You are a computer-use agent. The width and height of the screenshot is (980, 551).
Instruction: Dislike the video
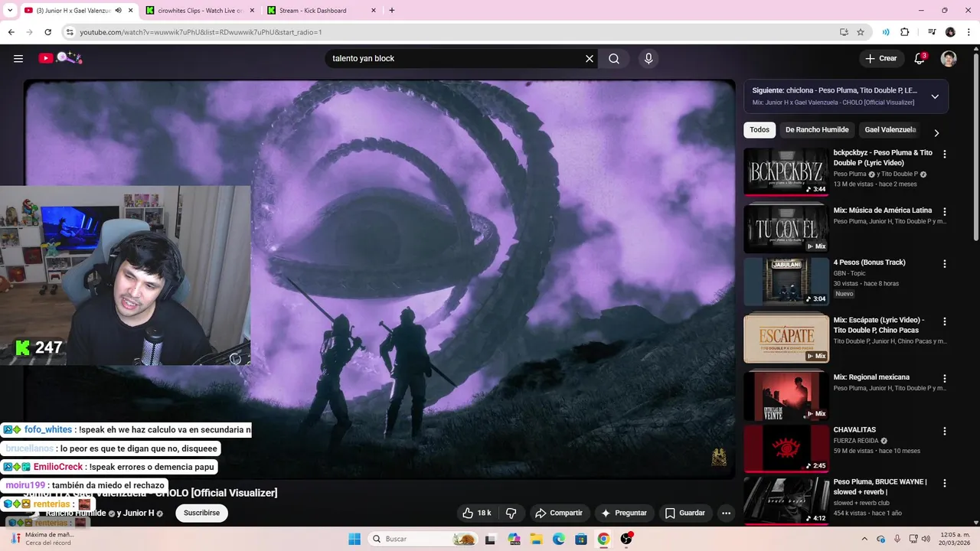pyautogui.click(x=511, y=513)
